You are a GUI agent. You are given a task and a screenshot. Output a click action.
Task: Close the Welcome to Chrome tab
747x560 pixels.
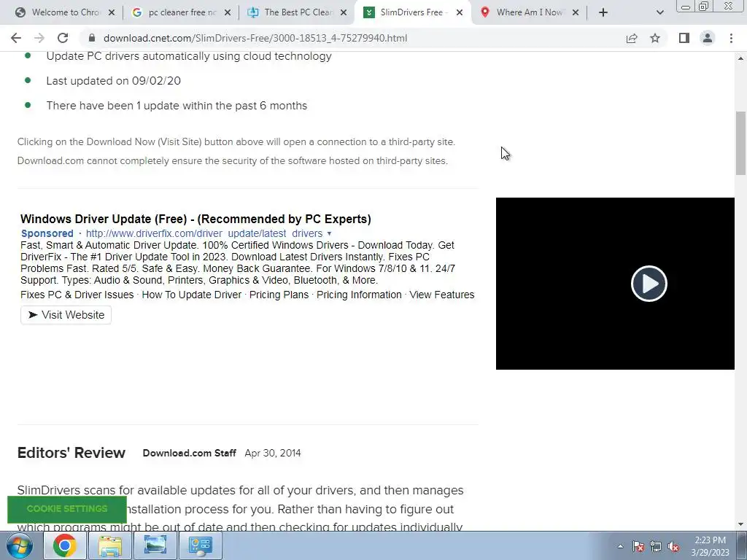pyautogui.click(x=112, y=13)
